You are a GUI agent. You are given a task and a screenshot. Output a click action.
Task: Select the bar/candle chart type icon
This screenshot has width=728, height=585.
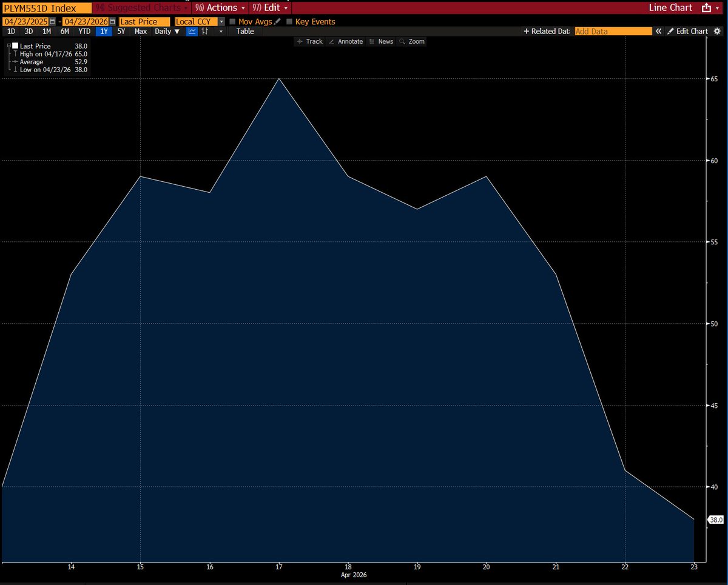click(206, 31)
